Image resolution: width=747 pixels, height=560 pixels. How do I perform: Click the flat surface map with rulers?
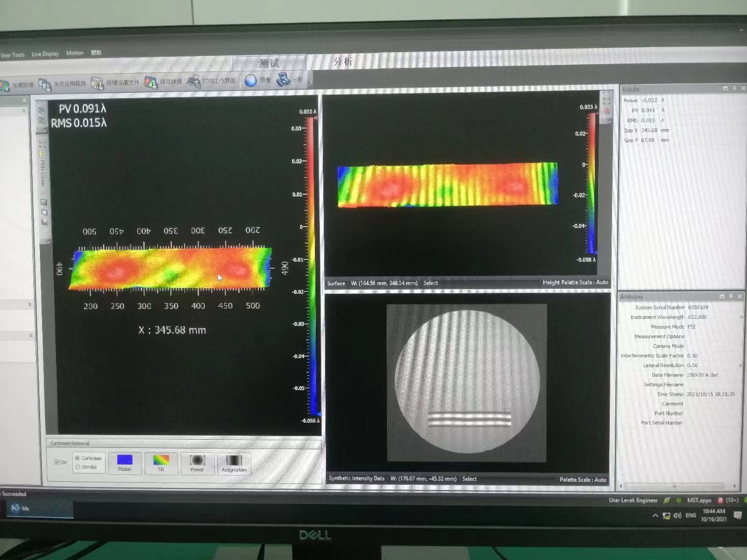click(171, 268)
